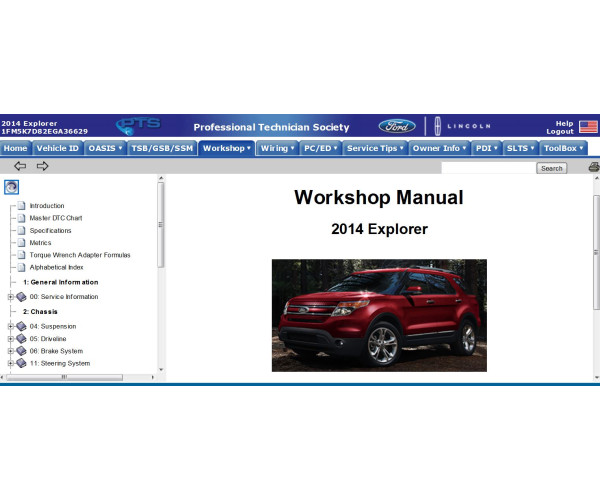600x500 pixels.
Task: Select 04: Suspension tree item
Action: tap(53, 326)
